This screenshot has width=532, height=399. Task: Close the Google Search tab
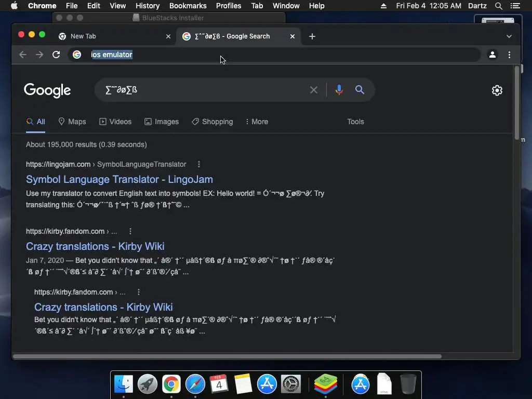tap(292, 36)
